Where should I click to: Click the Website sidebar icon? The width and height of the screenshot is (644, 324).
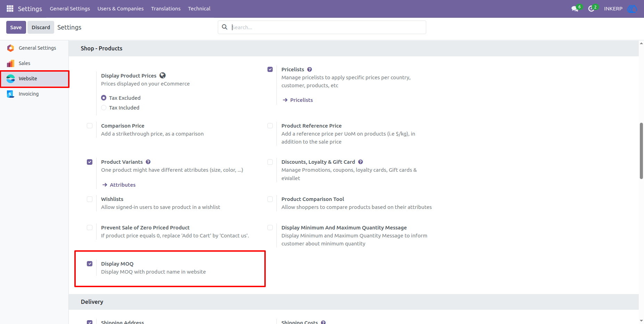pyautogui.click(x=11, y=79)
